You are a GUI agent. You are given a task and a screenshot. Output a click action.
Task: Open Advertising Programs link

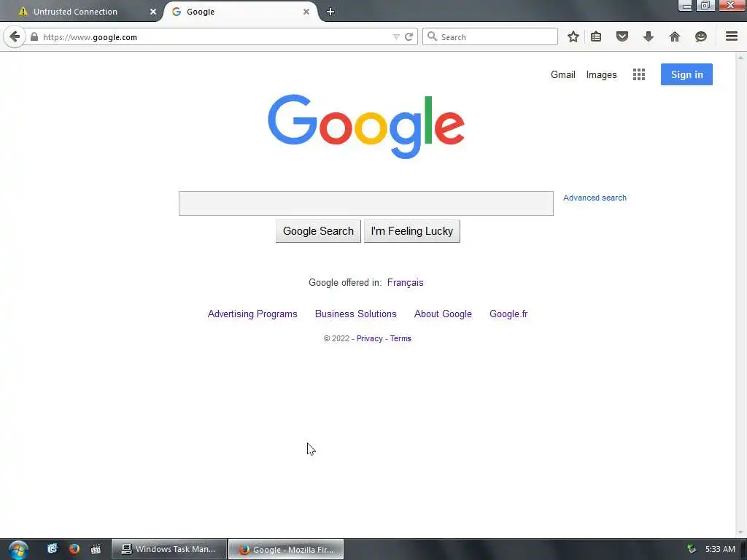[252, 314]
